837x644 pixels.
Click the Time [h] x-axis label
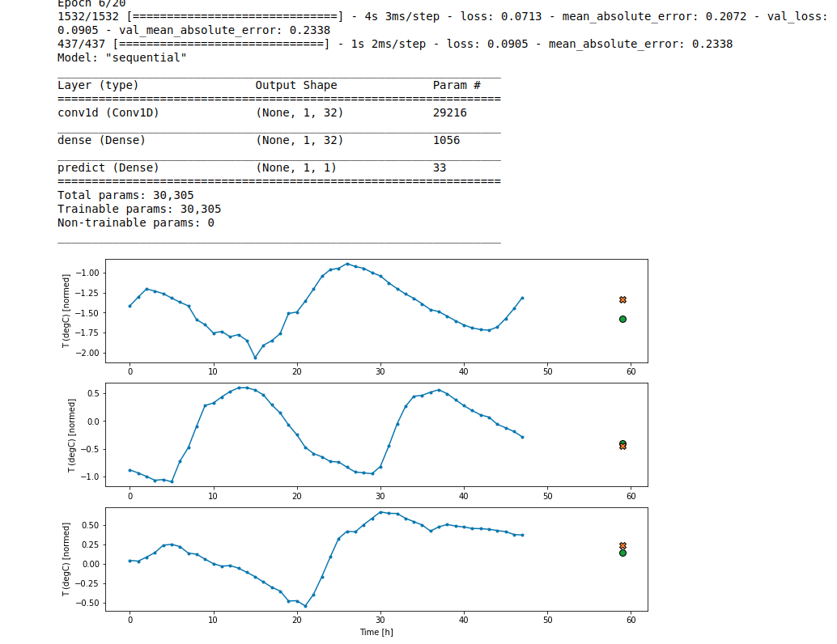tap(376, 632)
